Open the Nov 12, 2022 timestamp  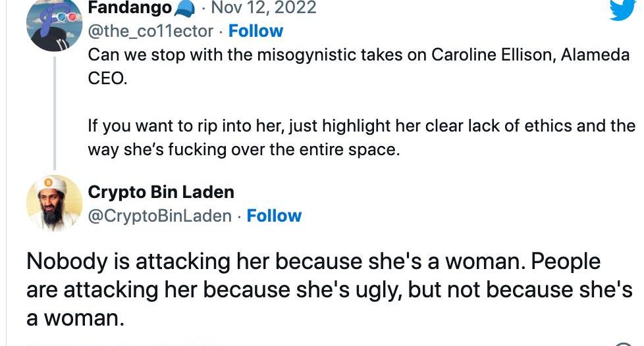[263, 8]
